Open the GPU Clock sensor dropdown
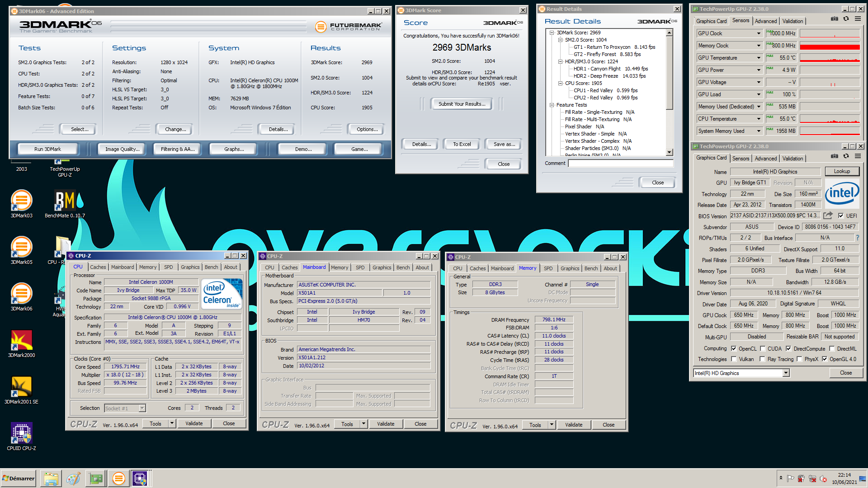868x488 pixels. 759,33
